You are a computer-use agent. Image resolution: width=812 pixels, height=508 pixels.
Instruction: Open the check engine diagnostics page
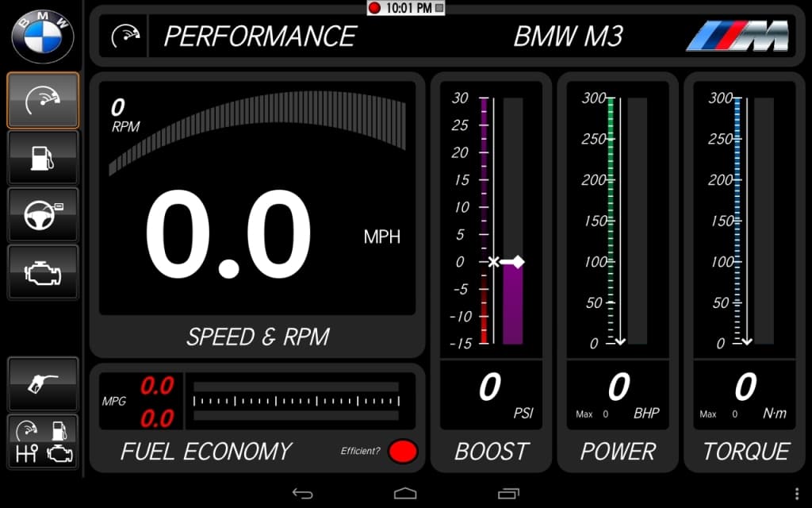[43, 271]
